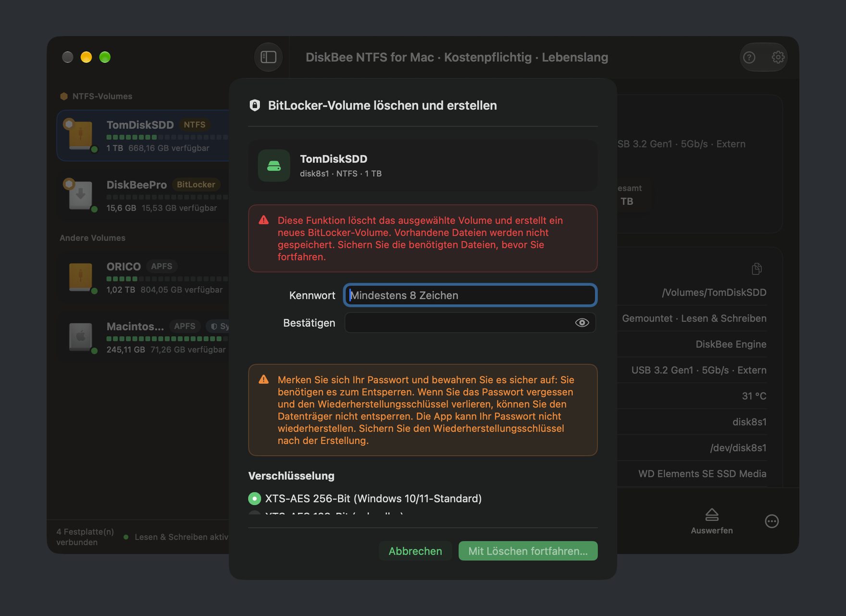Click the ORICO usage progress bar
846x616 pixels.
coord(167,279)
